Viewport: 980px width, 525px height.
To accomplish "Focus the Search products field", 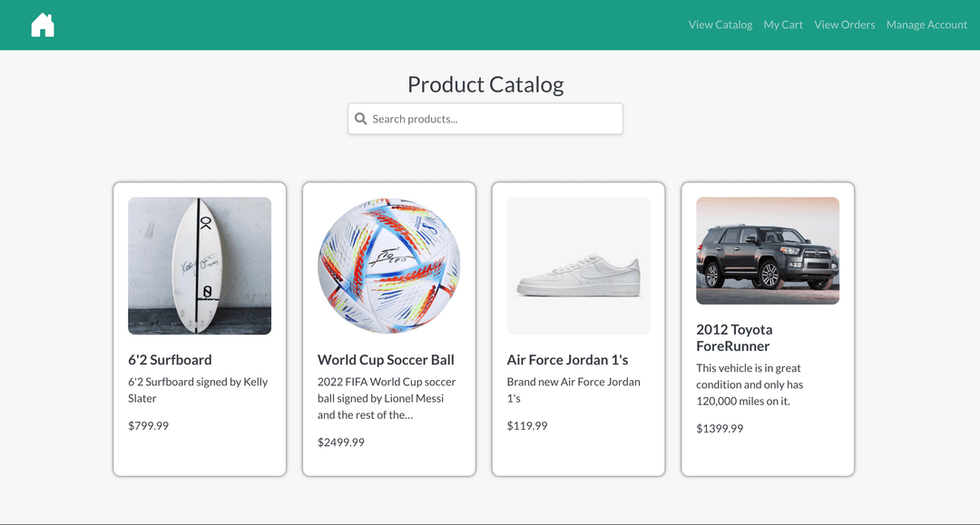I will pyautogui.click(x=485, y=119).
